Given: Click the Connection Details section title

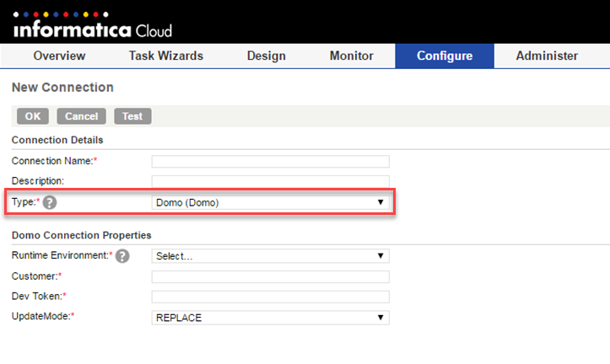Looking at the screenshot, I should point(57,140).
